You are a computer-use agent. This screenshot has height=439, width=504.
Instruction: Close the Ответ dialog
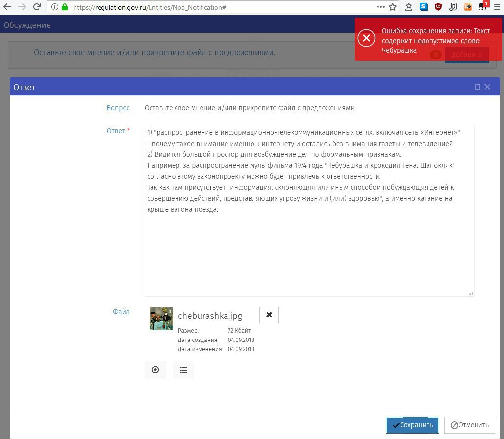tap(487, 87)
